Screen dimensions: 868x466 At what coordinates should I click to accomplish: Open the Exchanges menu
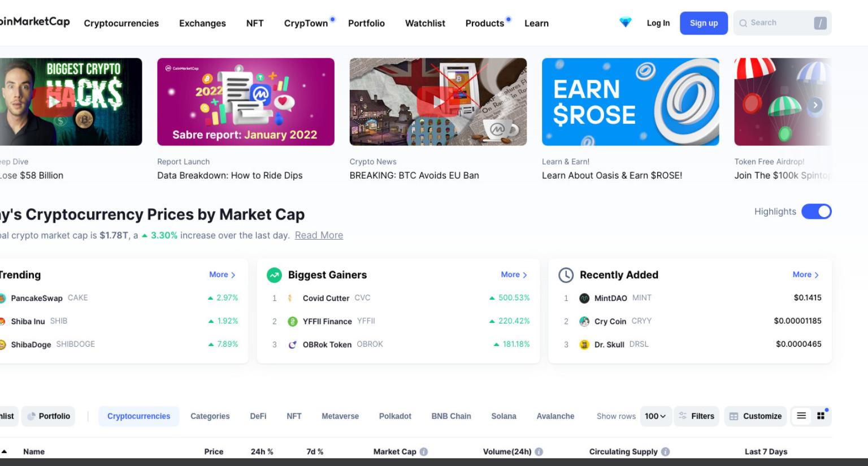pos(202,23)
